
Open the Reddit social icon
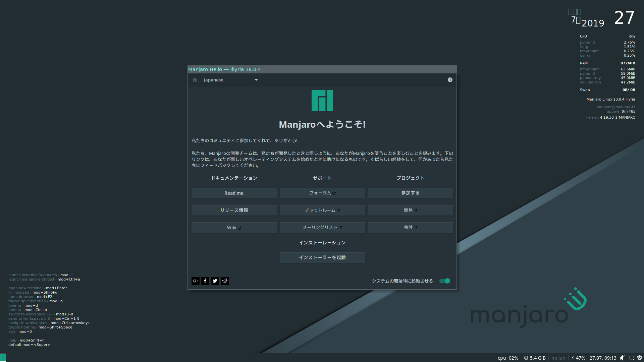(x=225, y=281)
